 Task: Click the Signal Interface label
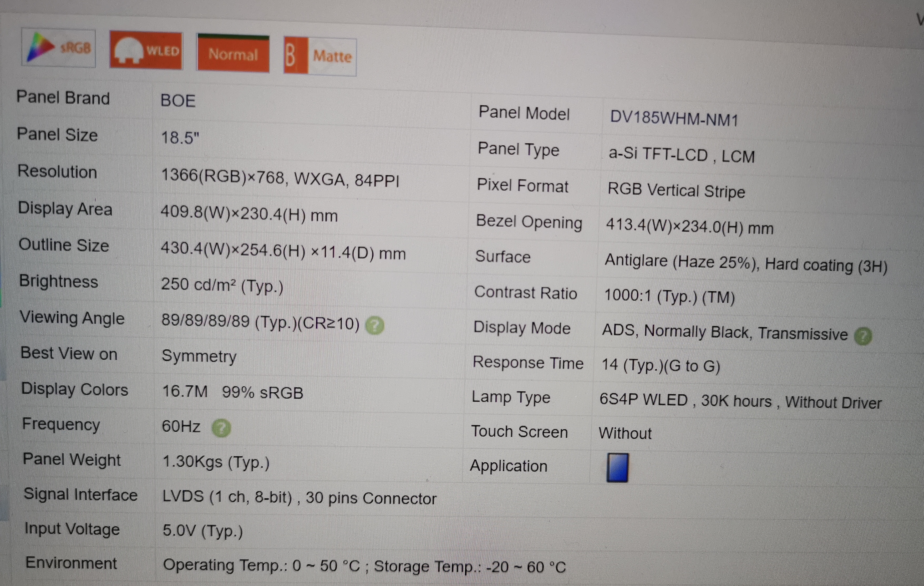pyautogui.click(x=80, y=494)
